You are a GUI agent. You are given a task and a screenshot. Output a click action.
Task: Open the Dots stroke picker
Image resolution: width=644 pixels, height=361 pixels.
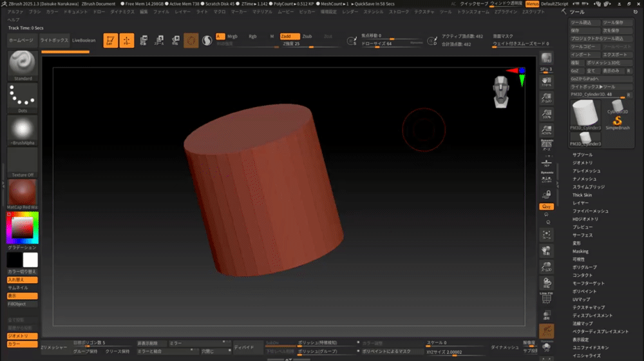click(23, 96)
